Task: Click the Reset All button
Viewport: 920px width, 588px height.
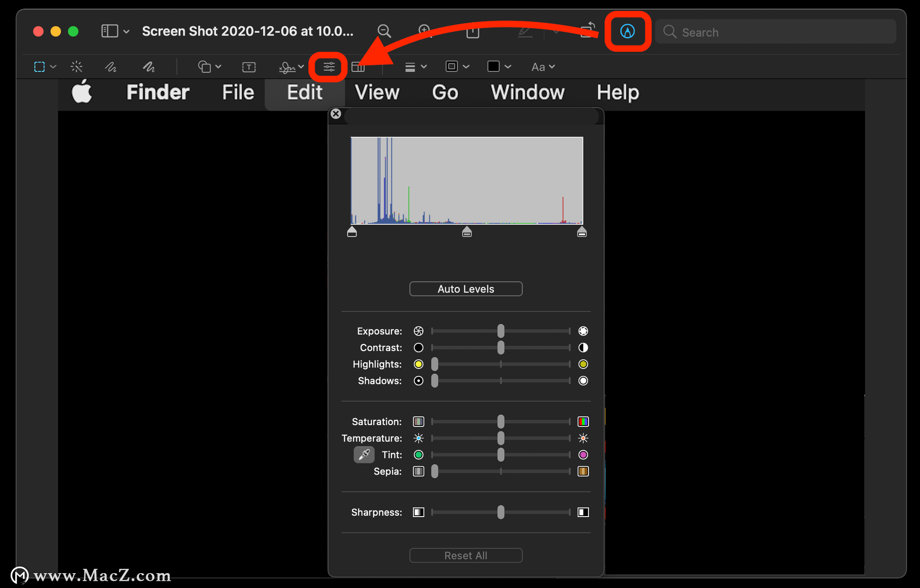Action: 466,555
